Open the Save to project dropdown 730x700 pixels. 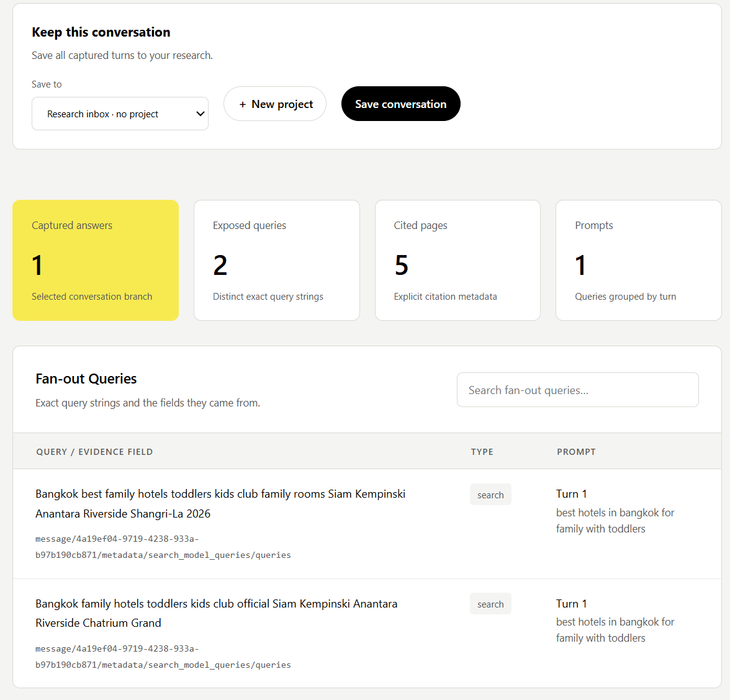120,114
